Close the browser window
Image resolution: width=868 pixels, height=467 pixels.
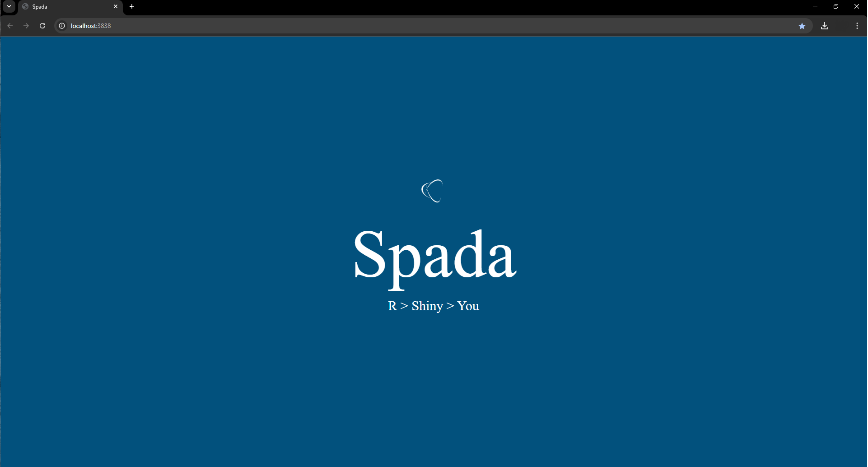click(x=857, y=6)
